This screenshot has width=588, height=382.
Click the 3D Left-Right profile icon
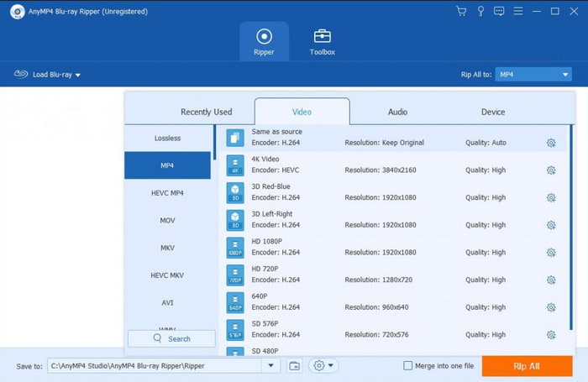pos(235,220)
